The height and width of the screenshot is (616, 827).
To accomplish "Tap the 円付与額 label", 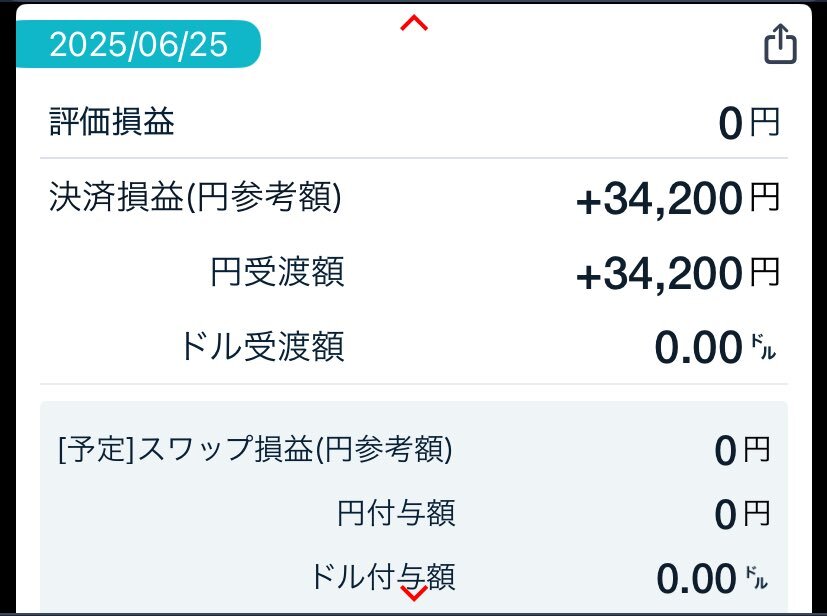I will point(396,513).
